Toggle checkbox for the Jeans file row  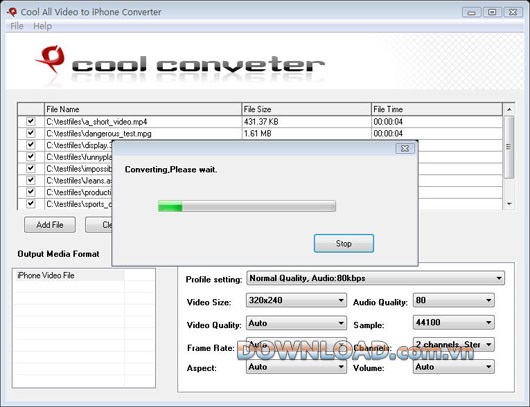point(31,180)
